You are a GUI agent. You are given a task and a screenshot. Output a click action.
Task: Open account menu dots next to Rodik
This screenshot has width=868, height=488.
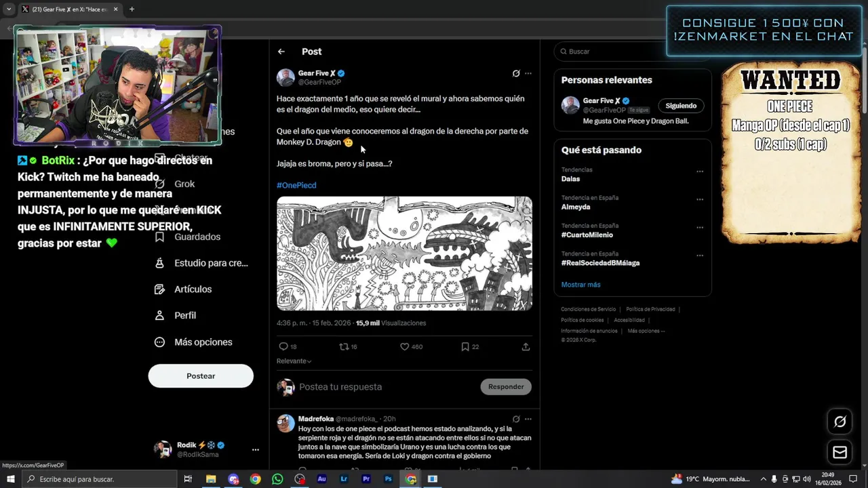[x=256, y=449]
